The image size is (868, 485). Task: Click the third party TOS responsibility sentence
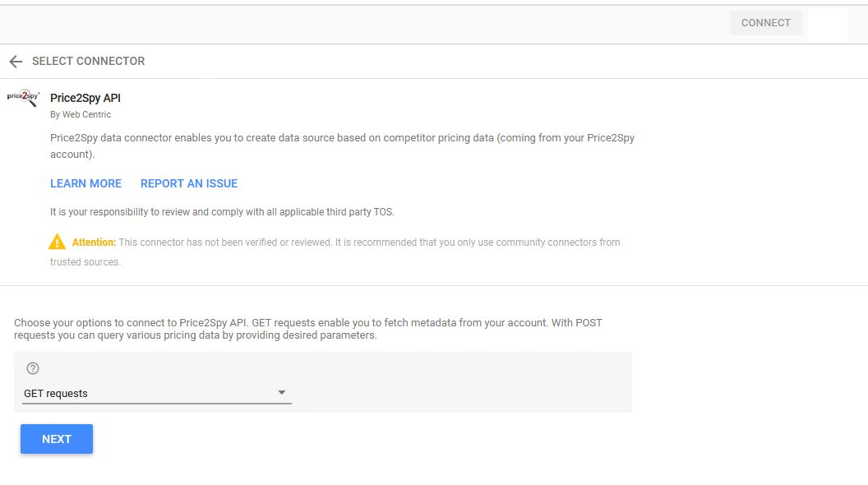click(x=222, y=212)
